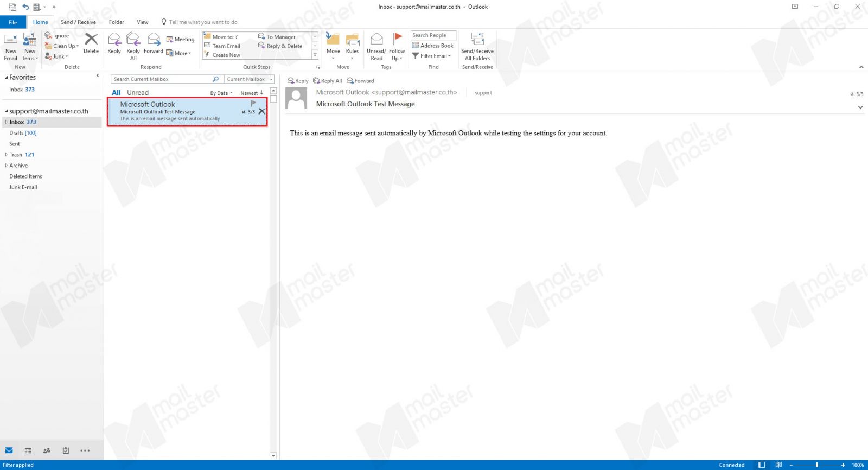Open the Move folder menu

pos(333,46)
